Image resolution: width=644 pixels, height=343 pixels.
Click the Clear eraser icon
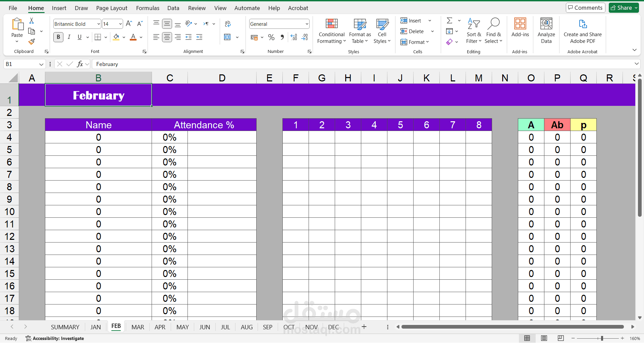point(449,42)
